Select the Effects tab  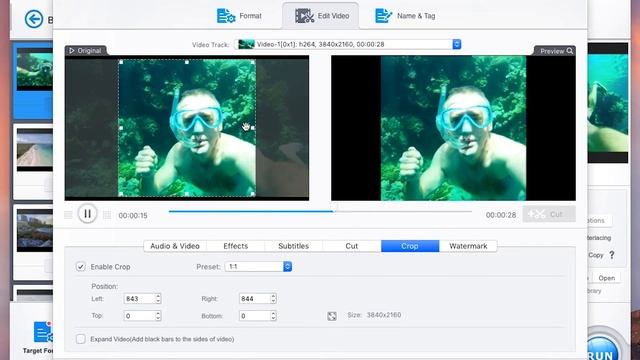coord(236,246)
